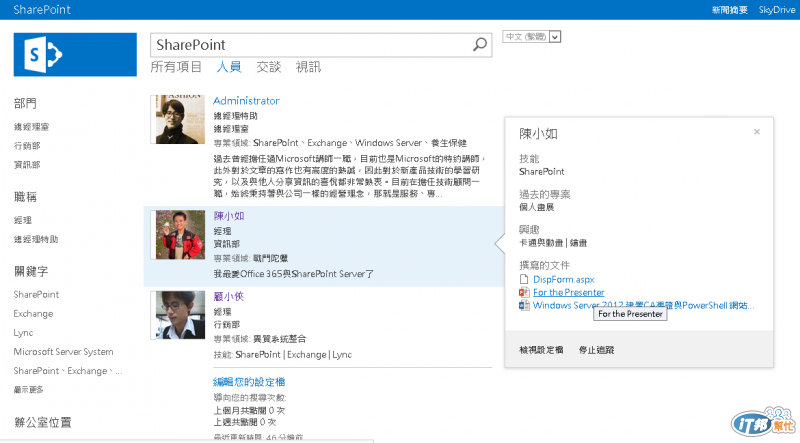Click the 職稱 refiner heading
The width and height of the screenshot is (800, 443).
[25, 197]
